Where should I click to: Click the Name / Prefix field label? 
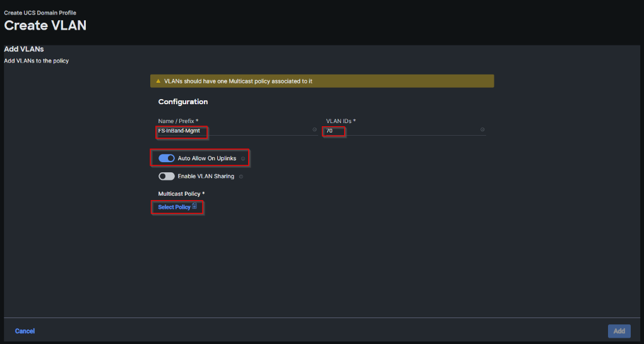point(178,121)
